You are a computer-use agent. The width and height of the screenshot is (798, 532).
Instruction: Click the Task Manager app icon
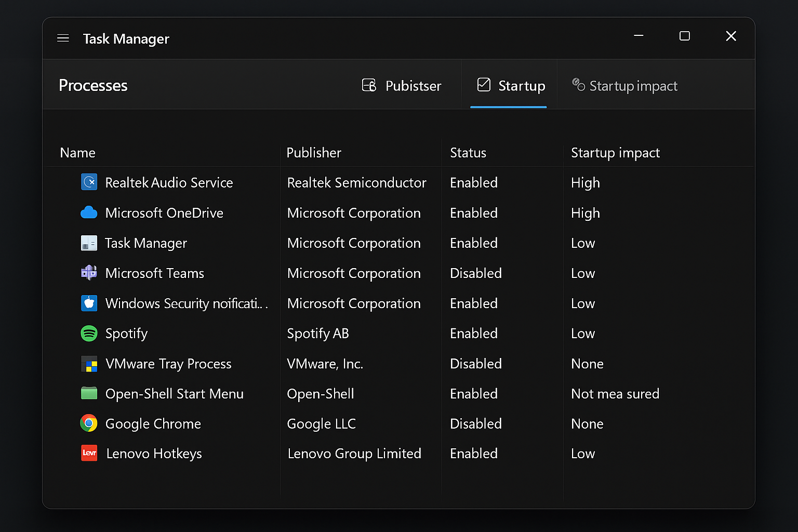pyautogui.click(x=89, y=243)
